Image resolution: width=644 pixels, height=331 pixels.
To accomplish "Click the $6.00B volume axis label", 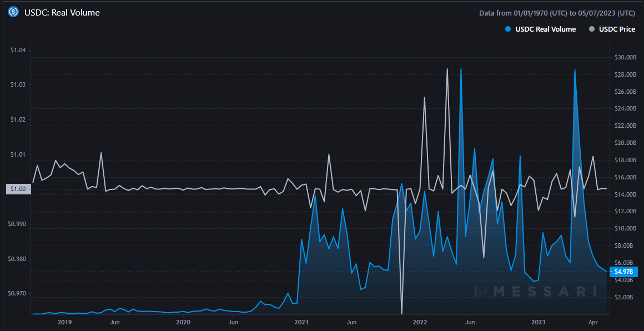I will (x=623, y=263).
